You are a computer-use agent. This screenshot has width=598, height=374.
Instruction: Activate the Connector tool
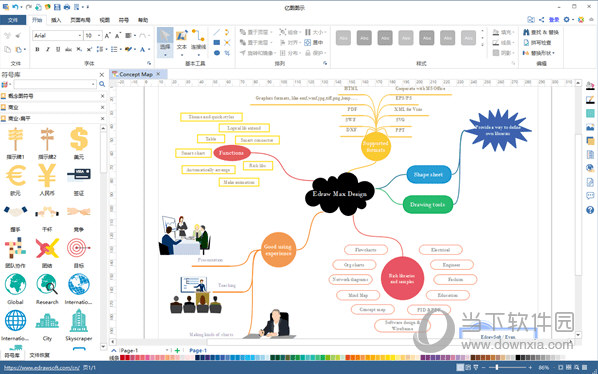tap(198, 41)
